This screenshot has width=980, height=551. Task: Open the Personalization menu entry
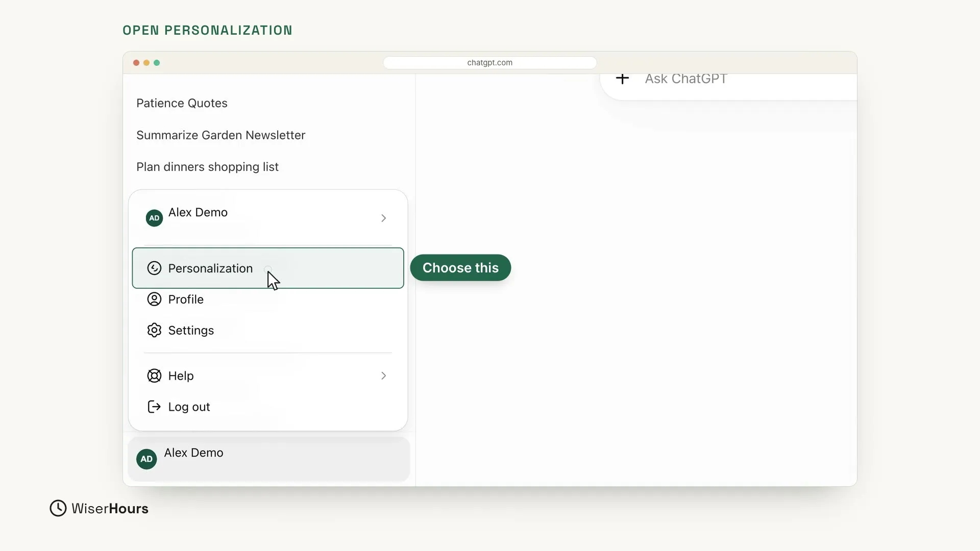[268, 268]
